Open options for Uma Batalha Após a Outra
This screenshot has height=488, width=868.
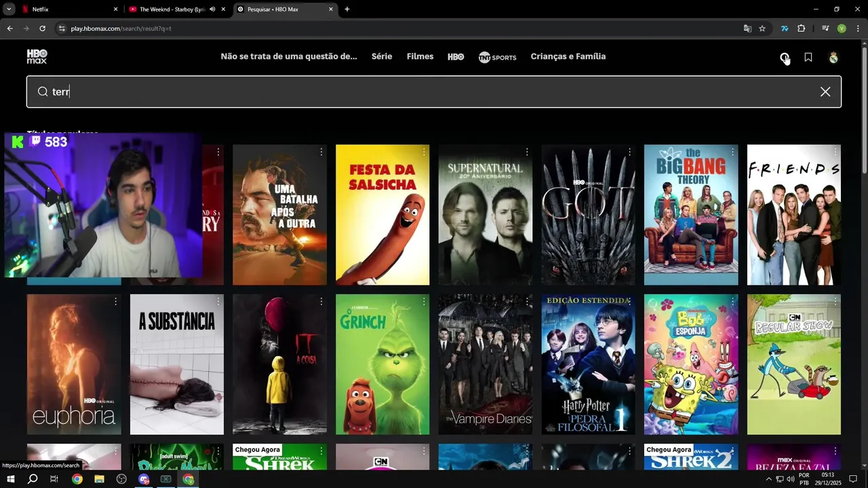pyautogui.click(x=321, y=152)
